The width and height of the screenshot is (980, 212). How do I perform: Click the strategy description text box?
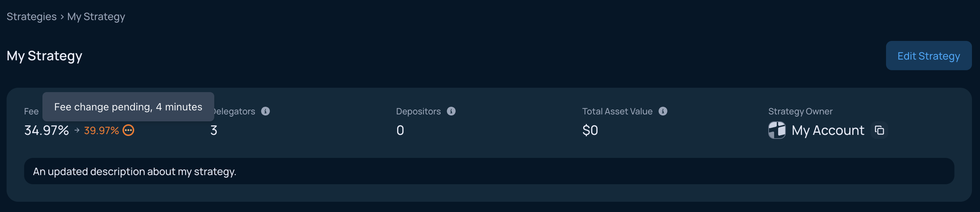[489, 171]
